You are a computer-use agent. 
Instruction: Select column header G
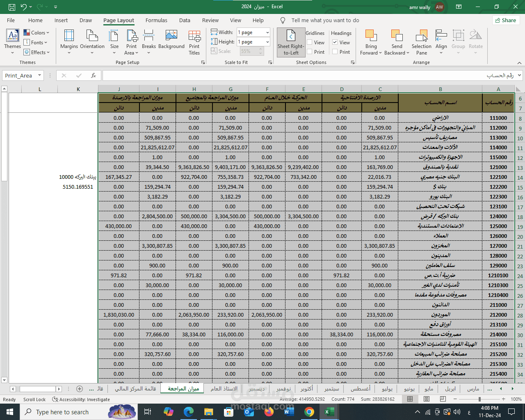click(x=231, y=89)
